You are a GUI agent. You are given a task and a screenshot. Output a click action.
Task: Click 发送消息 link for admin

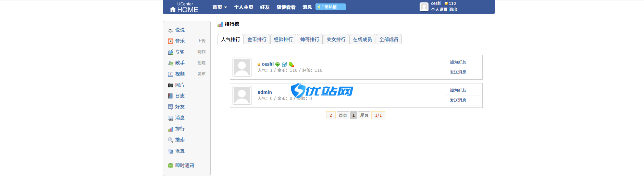point(458,100)
